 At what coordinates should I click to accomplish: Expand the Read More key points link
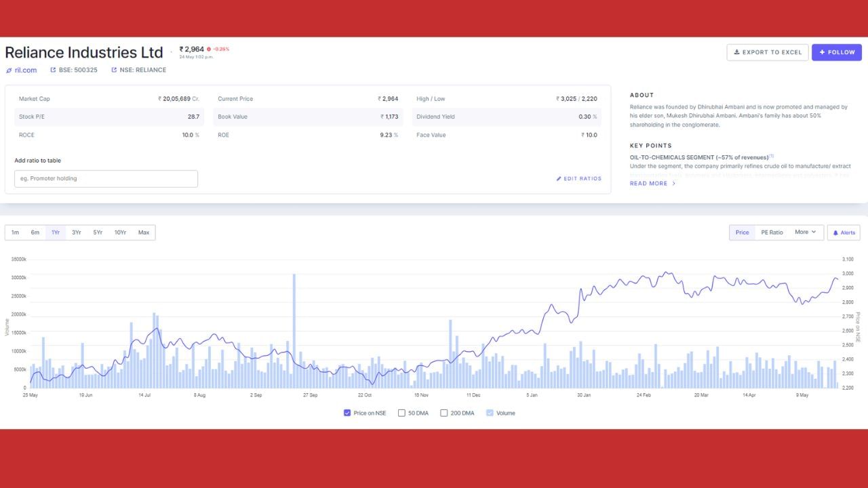[x=652, y=184]
